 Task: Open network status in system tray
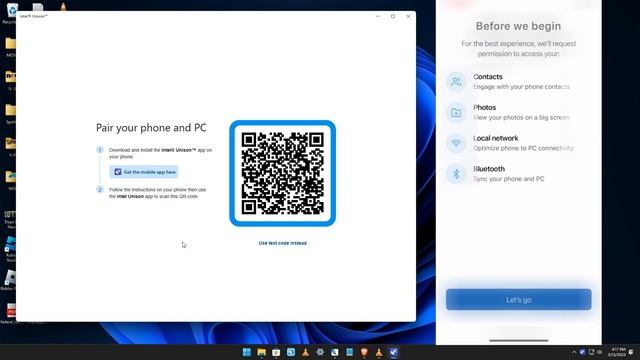pos(591,352)
